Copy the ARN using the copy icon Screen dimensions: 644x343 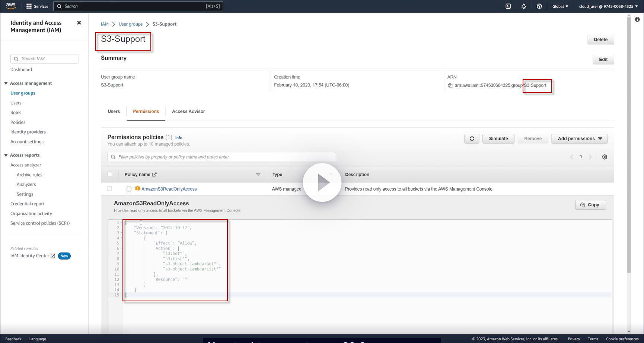pyautogui.click(x=450, y=86)
